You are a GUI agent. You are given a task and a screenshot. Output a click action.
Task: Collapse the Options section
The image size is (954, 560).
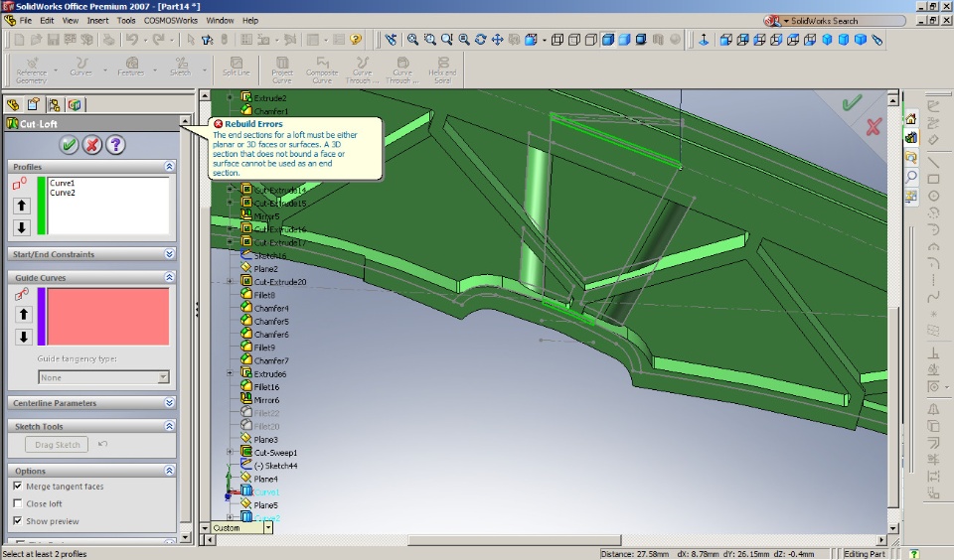click(x=169, y=471)
